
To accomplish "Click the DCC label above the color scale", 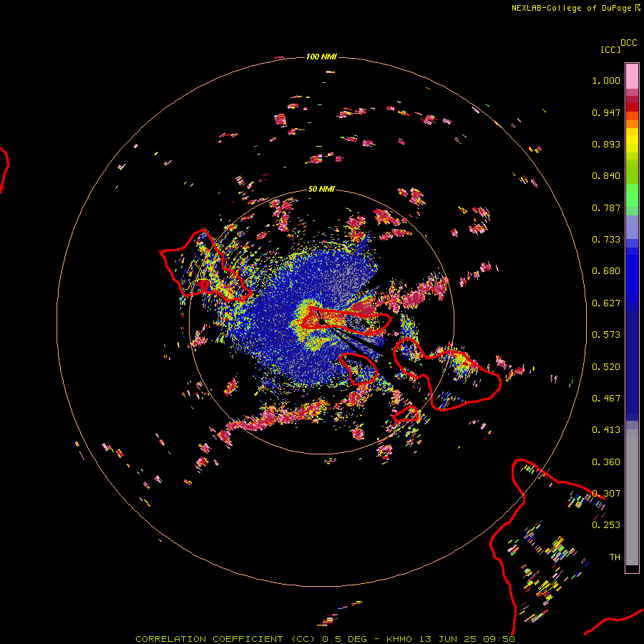I will [628, 43].
